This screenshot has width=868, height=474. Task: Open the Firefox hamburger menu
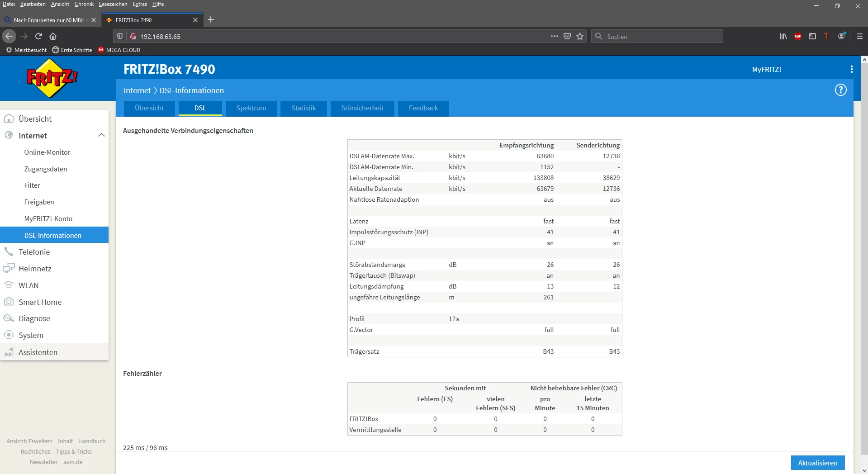point(859,36)
